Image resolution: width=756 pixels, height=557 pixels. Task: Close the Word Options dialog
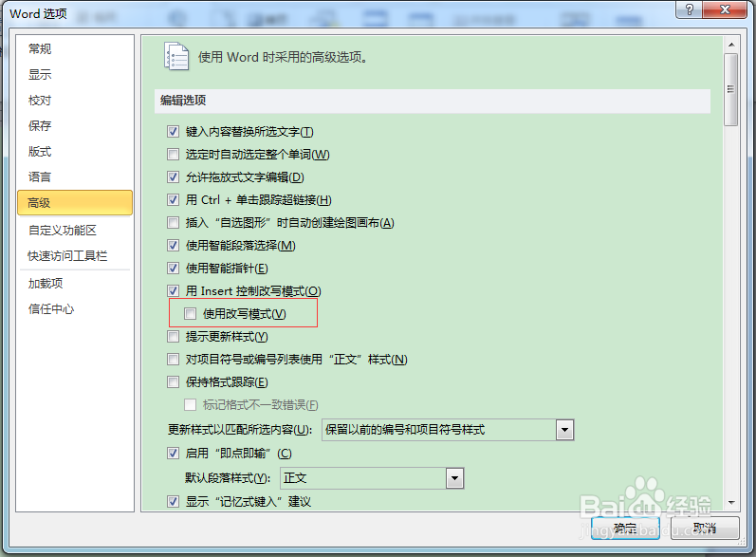[725, 9]
